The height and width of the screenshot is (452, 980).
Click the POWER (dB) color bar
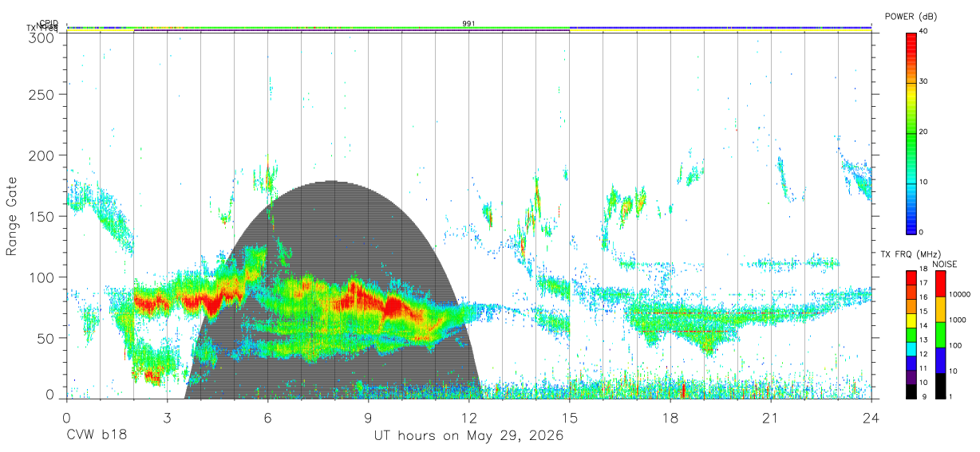911,132
